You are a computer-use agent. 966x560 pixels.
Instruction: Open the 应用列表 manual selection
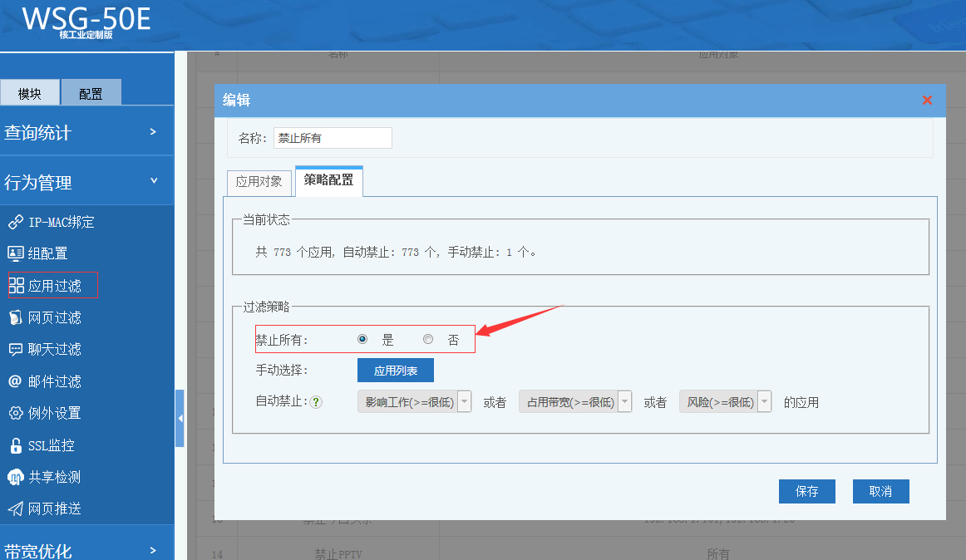[x=395, y=370]
